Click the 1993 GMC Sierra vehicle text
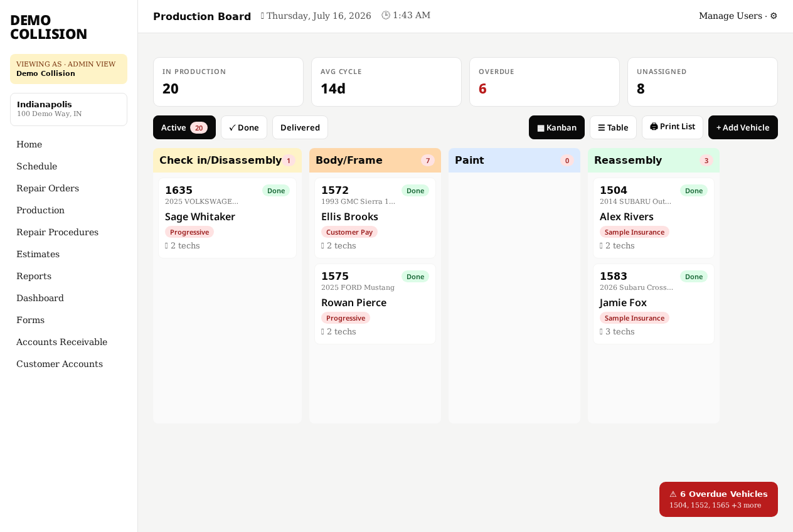 coord(358,202)
